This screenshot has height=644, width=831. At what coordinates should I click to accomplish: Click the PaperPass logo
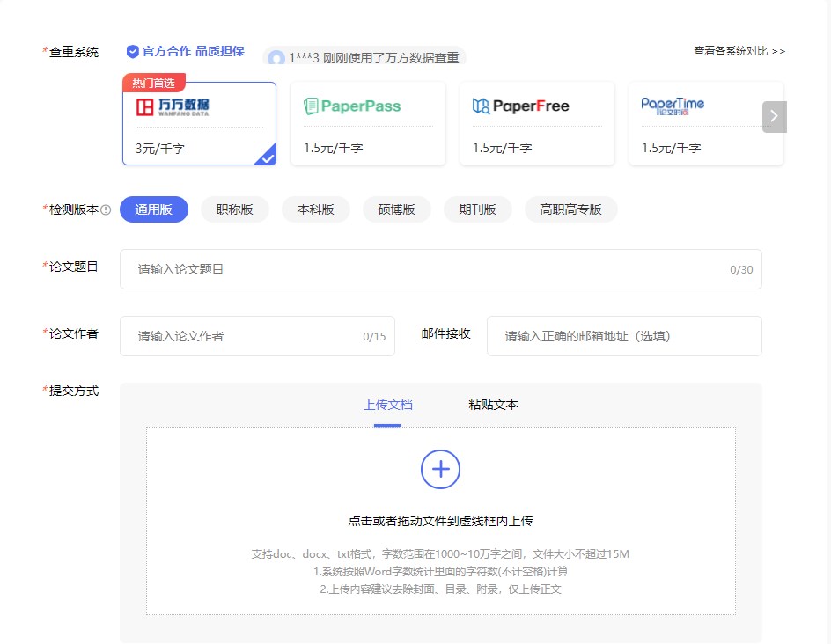tap(352, 106)
